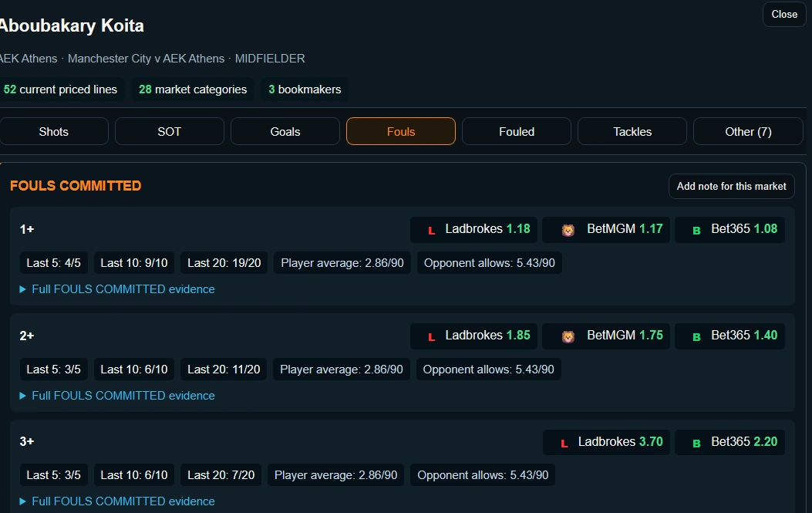Click Last 5: 3/5 chip in 3+ row

(53, 475)
